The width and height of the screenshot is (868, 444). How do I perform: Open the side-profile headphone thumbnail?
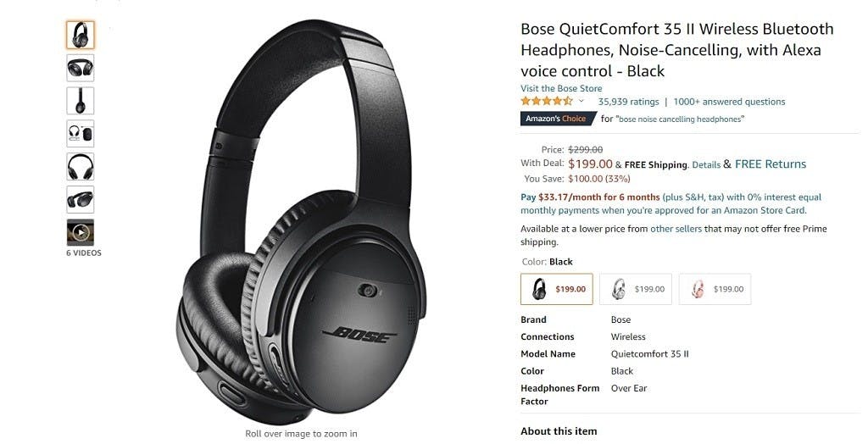(x=81, y=101)
